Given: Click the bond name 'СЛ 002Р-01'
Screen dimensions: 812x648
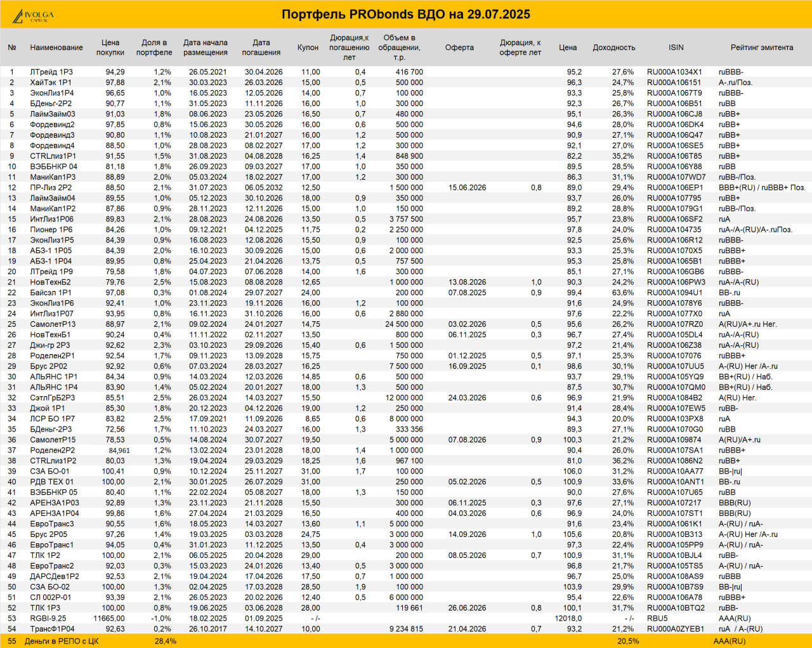Looking at the screenshot, I should pyautogui.click(x=51, y=597).
